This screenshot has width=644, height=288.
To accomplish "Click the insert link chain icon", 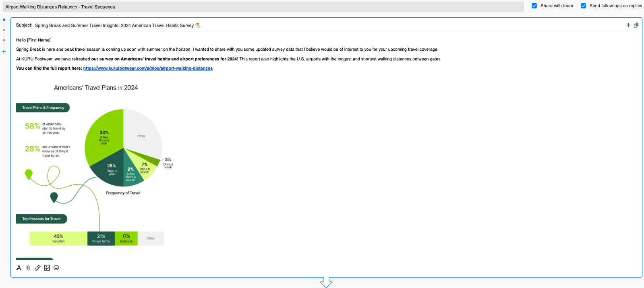I will pyautogui.click(x=37, y=268).
